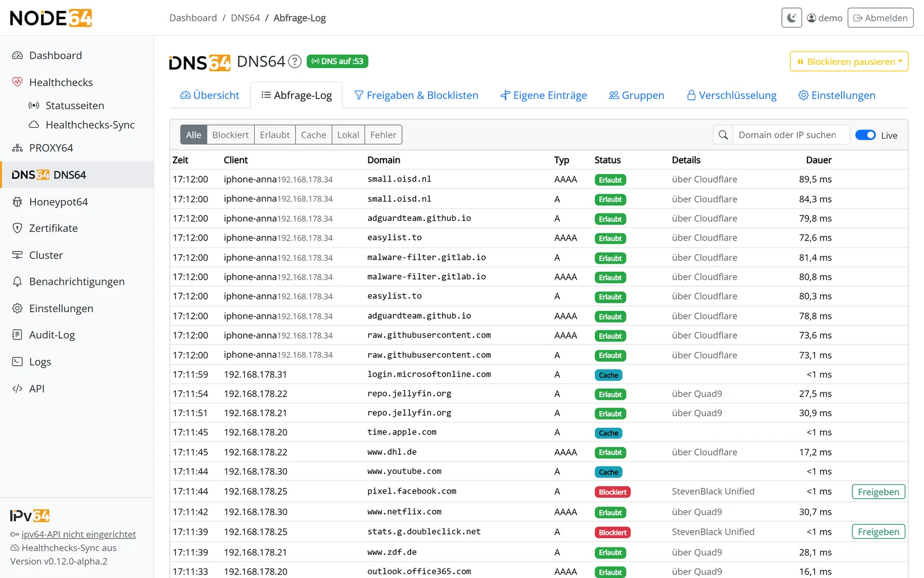Open the DNS64 help question-mark icon
Screen dimensions: 924x578
pyautogui.click(x=295, y=61)
